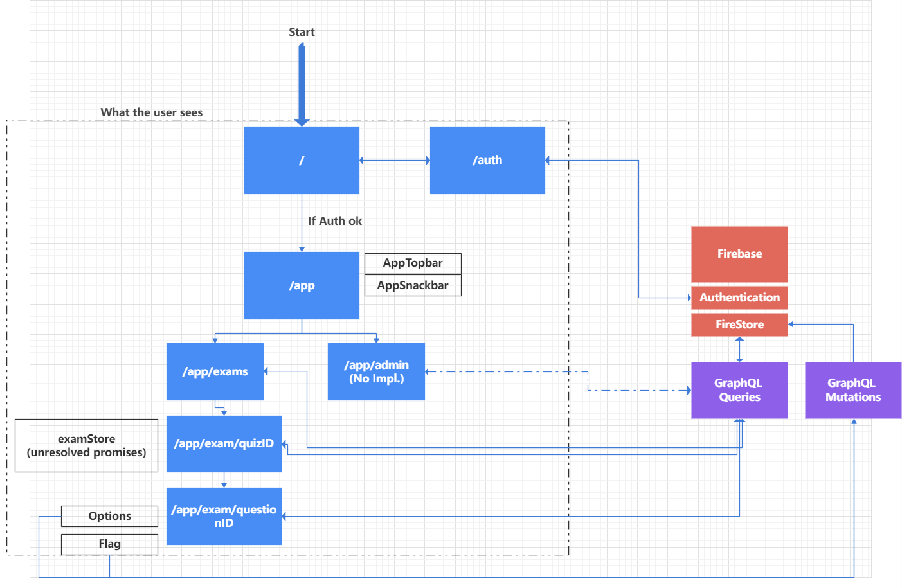902x588 pixels.
Task: Click the Options box
Action: tap(109, 516)
